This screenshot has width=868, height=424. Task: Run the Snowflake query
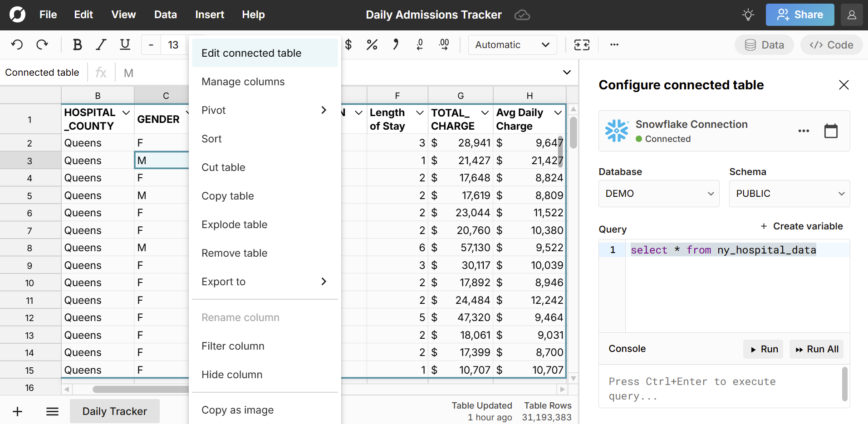[763, 349]
